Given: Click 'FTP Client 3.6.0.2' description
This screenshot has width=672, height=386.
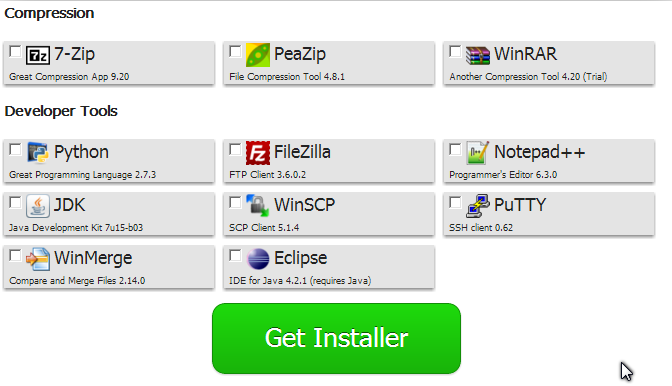Looking at the screenshot, I should pos(267,175).
